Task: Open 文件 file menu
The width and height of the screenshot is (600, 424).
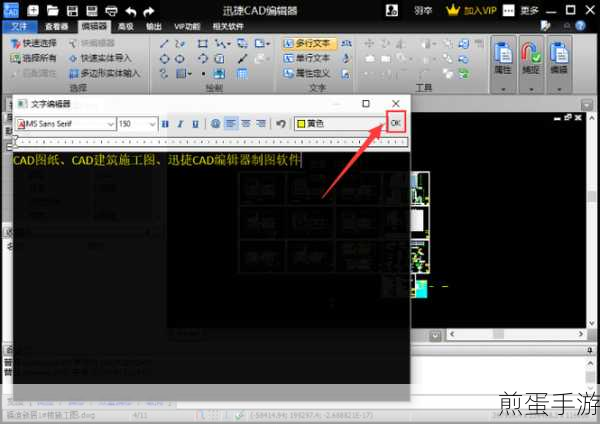Action: (x=19, y=26)
